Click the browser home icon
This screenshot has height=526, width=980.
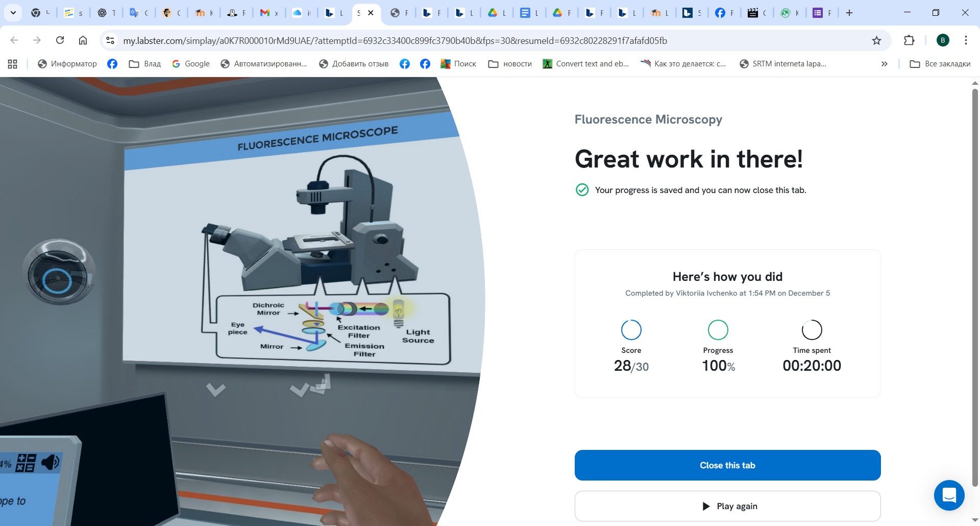83,41
